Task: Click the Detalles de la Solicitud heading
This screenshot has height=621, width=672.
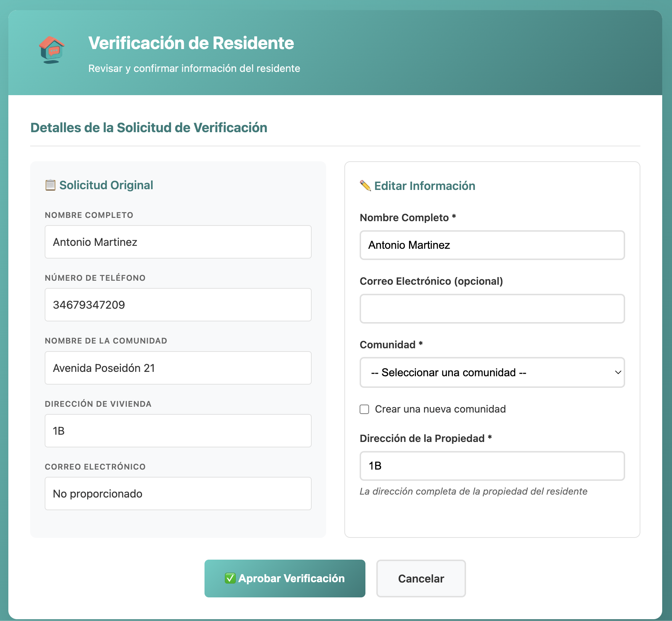Action: pos(149,127)
